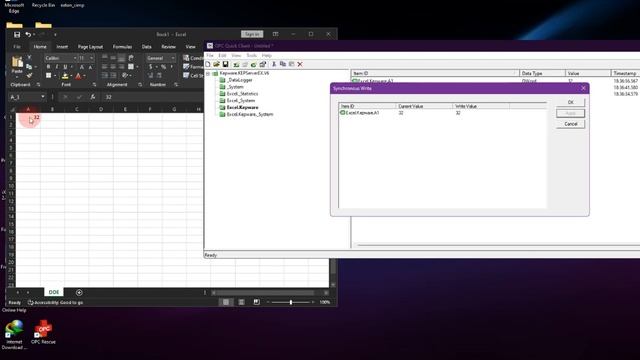This screenshot has height=360, width=640.
Task: Open the Name Box dropdown arrow
Action: click(x=42, y=97)
